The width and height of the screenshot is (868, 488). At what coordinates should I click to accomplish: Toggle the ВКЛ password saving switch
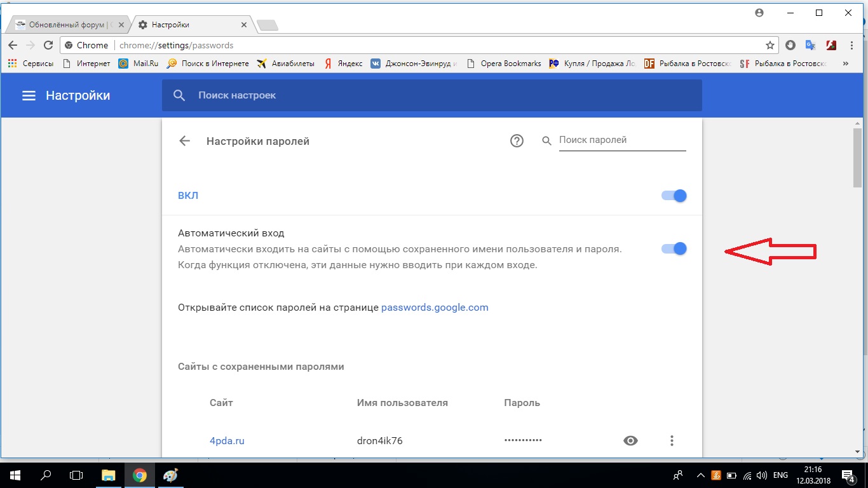pos(674,196)
